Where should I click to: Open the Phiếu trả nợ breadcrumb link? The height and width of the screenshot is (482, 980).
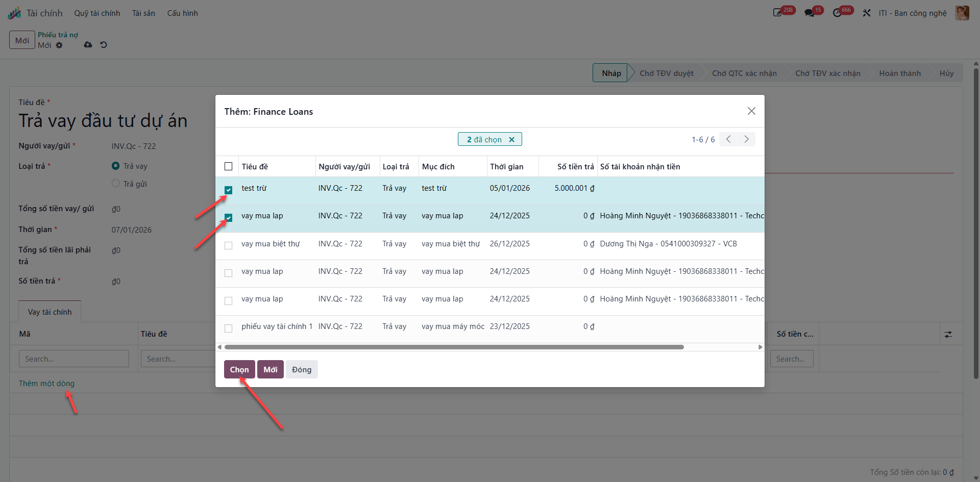[58, 35]
